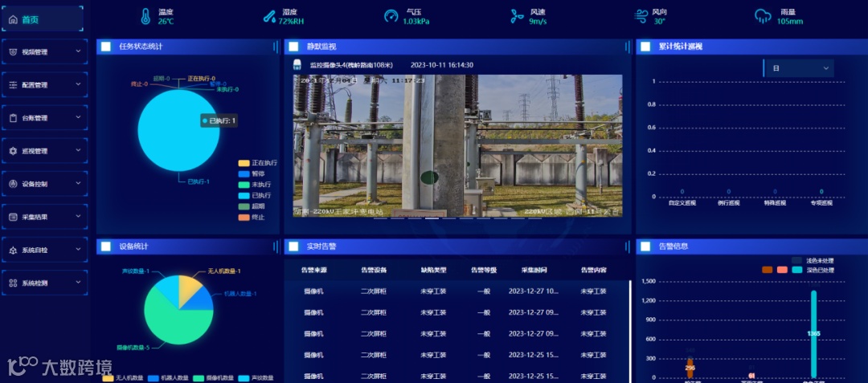Toggle the 暂停 legend item
Viewport: 868px width, 383px height.
(x=252, y=173)
